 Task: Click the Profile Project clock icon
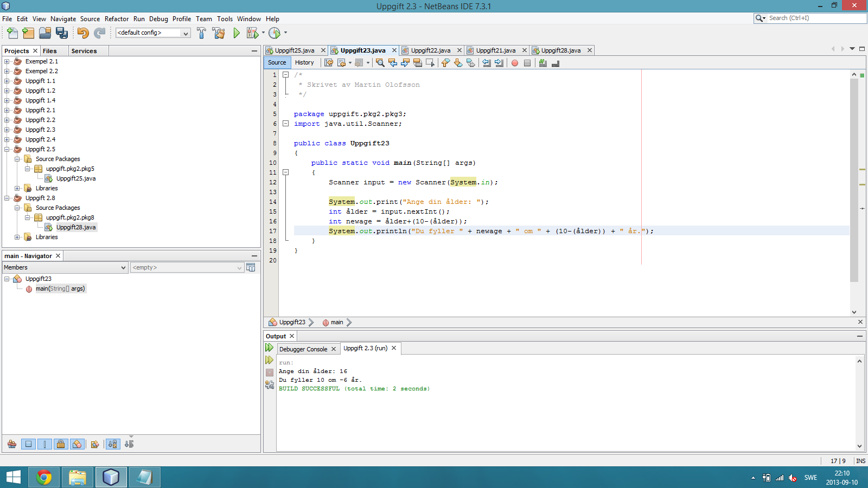point(275,33)
